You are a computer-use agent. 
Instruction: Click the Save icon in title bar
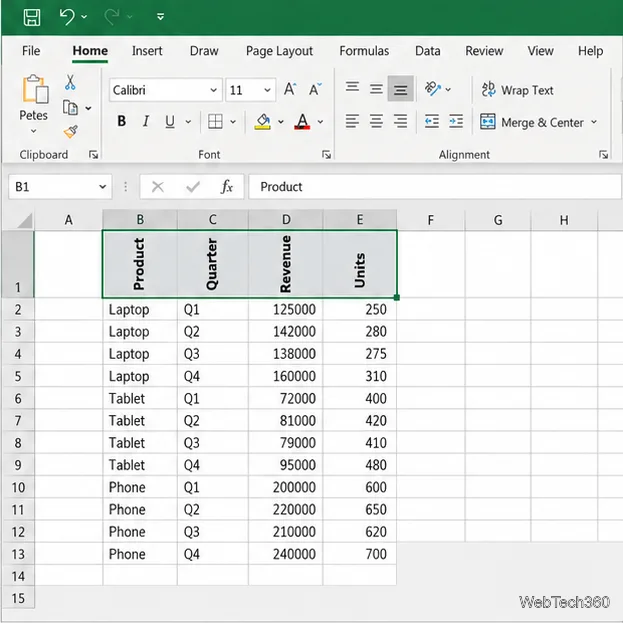point(32,17)
